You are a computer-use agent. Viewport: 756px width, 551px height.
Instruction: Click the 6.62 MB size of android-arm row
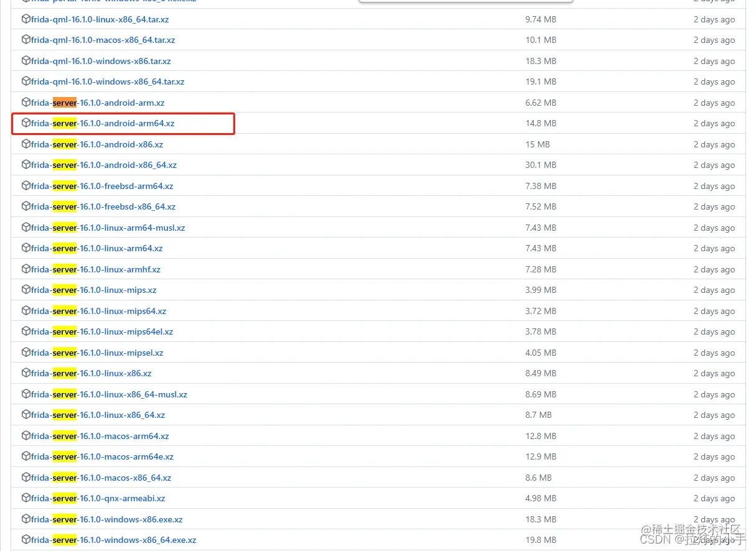click(541, 103)
